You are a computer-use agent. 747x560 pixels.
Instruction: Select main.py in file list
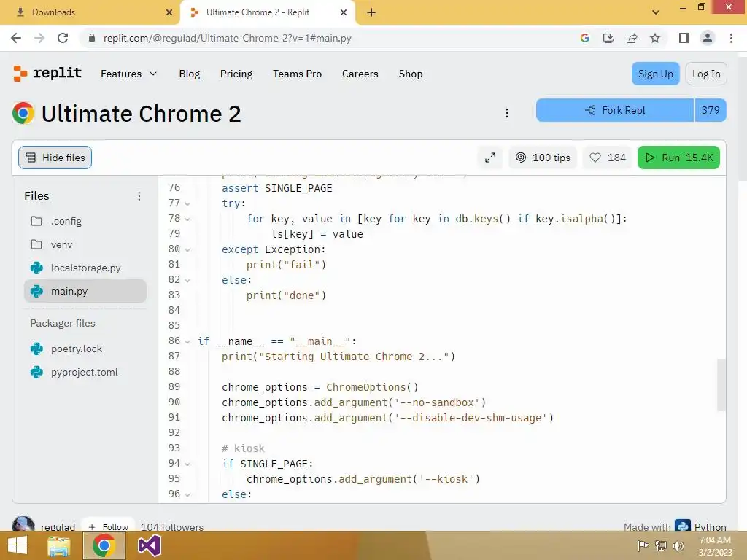[85, 291]
